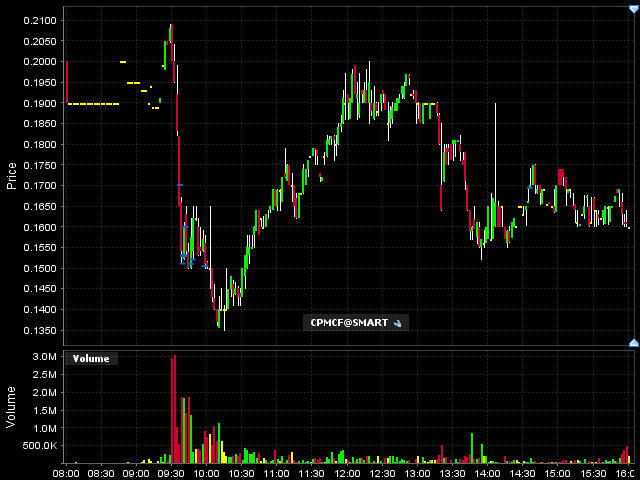Image resolution: width=640 pixels, height=480 pixels.
Task: Click the 500.0K volume axis label
Action: click(x=39, y=446)
